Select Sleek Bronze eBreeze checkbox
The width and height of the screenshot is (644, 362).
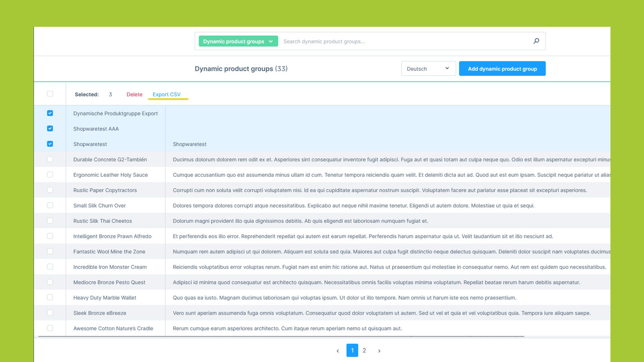(50, 313)
